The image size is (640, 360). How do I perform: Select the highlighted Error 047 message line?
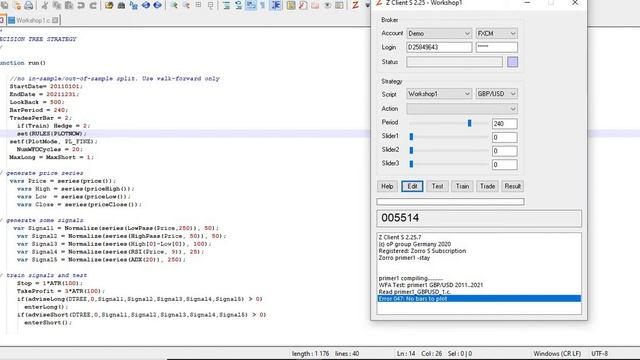click(x=479, y=299)
